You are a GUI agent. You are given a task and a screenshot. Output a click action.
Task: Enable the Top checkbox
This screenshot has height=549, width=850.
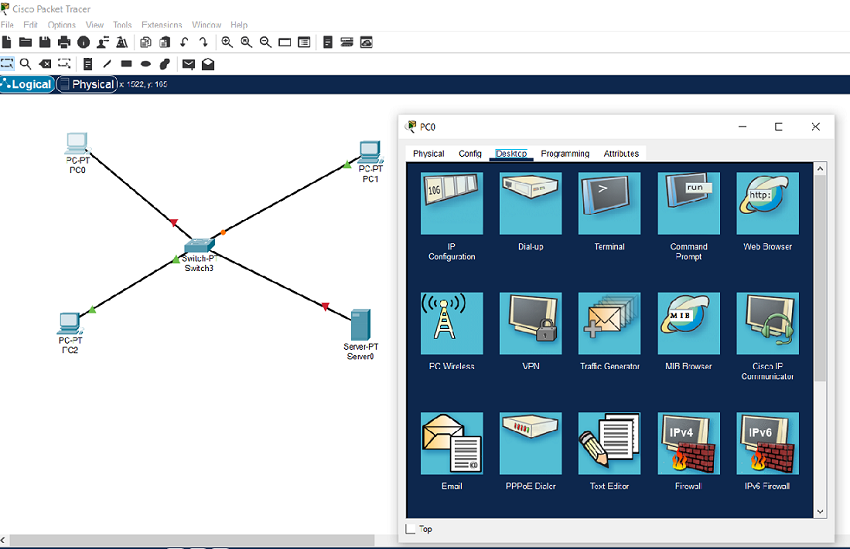pyautogui.click(x=410, y=529)
